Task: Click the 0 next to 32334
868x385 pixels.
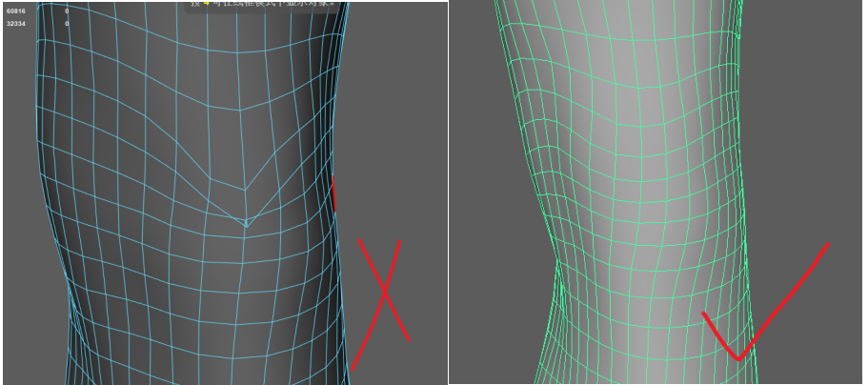Action: coord(67,24)
